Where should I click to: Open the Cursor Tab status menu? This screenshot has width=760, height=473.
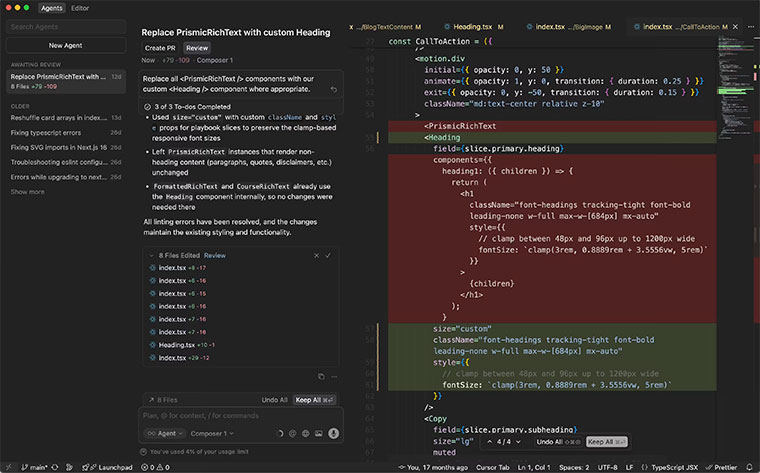pos(492,467)
